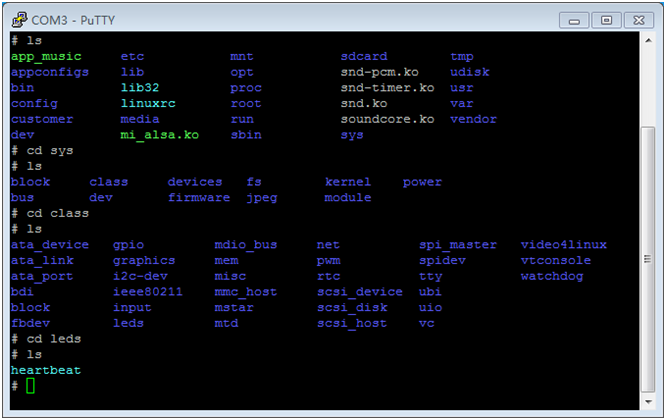Click 'snd-pcm.ko' file name
The width and height of the screenshot is (666, 420).
coord(379,72)
